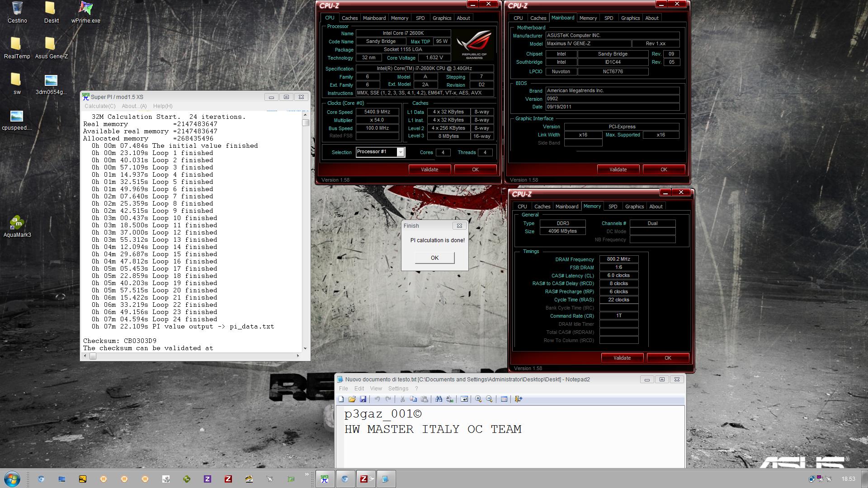This screenshot has width=868, height=488.
Task: Select the RealTemp folder on desktop
Action: pos(17,48)
